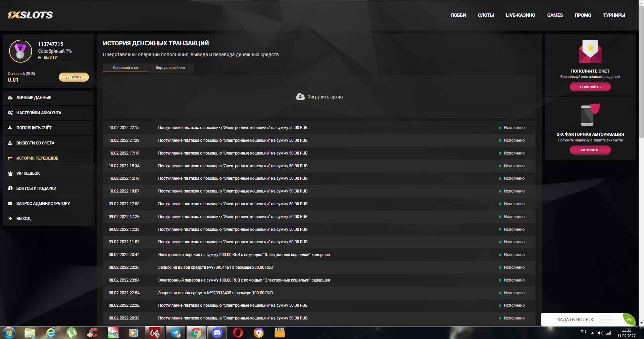Open GAMES in top navigation

555,15
